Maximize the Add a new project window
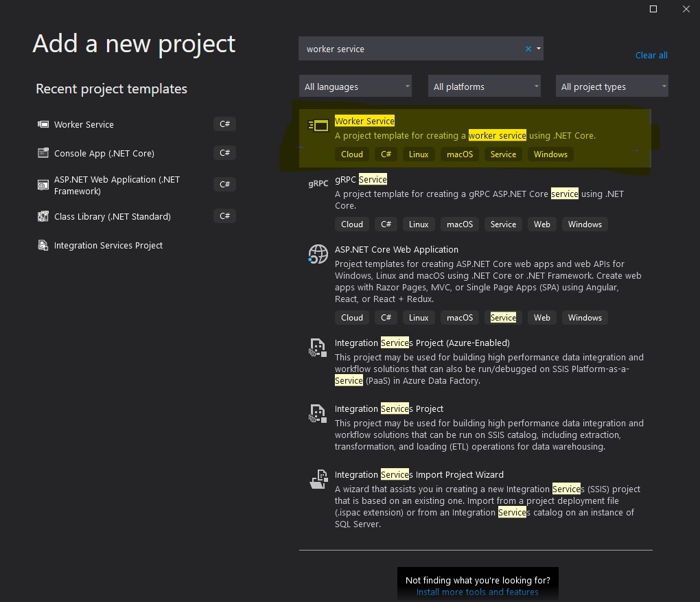The height and width of the screenshot is (602, 700). tap(653, 9)
